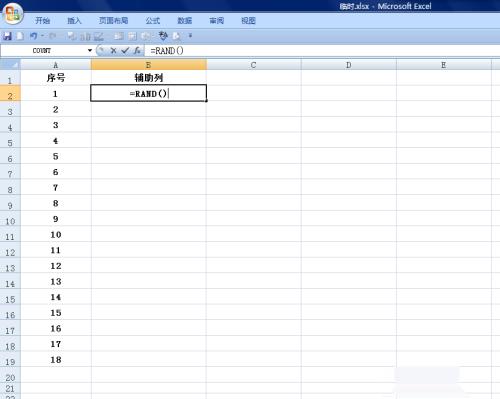500x399 pixels.
Task: Click the Select All corner button
Action: (x=10, y=64)
